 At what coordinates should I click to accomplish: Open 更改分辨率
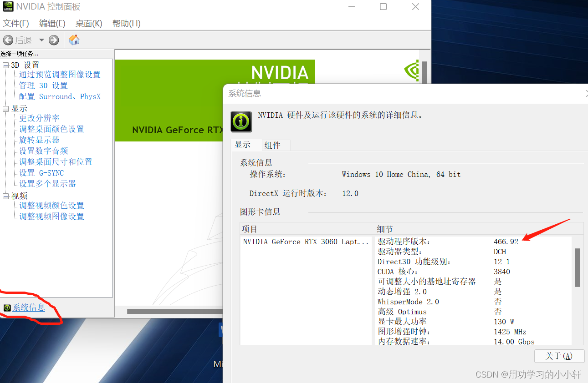coord(39,118)
